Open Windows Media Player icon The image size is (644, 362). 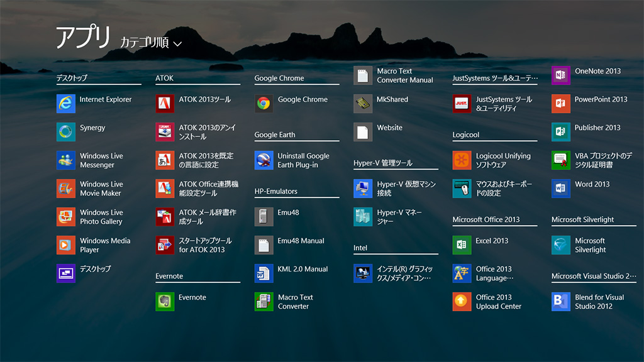click(x=66, y=245)
